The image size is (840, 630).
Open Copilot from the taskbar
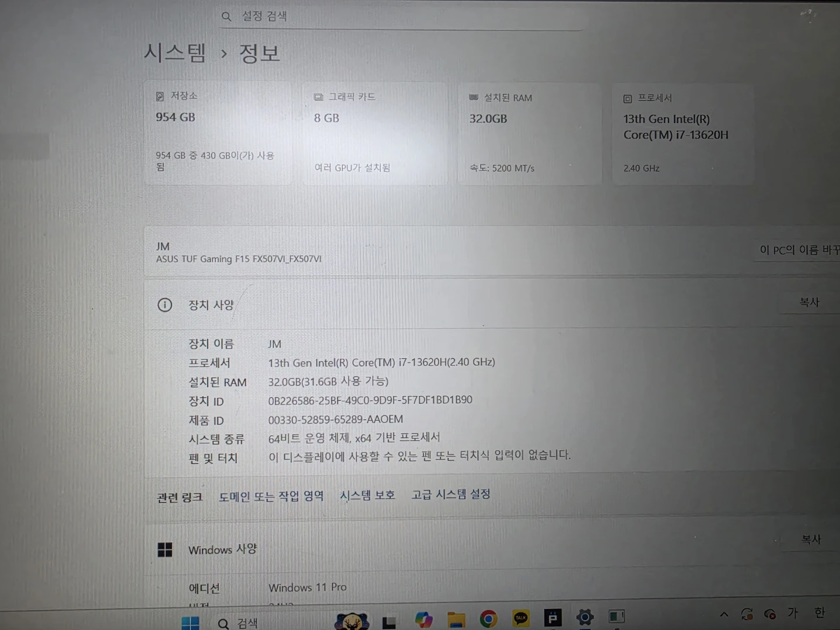[423, 618]
